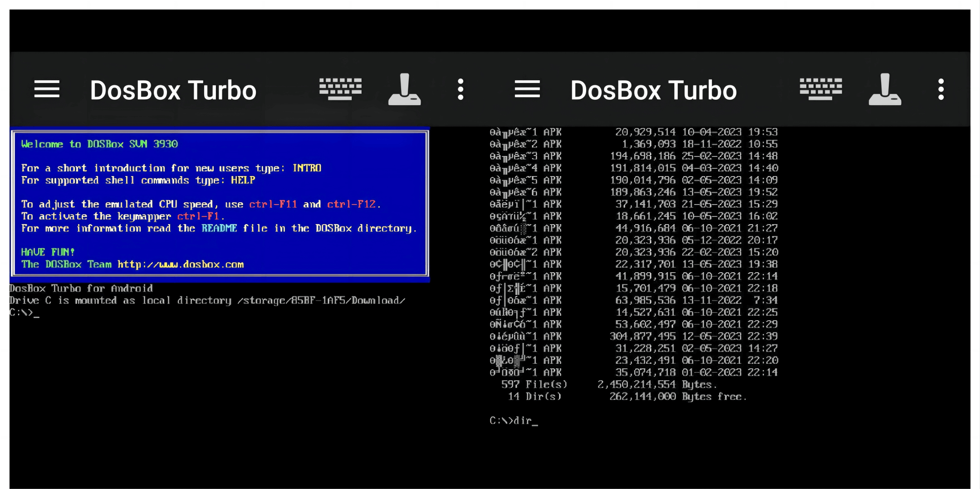
Task: Click file size 20,929,514
Action: [645, 132]
